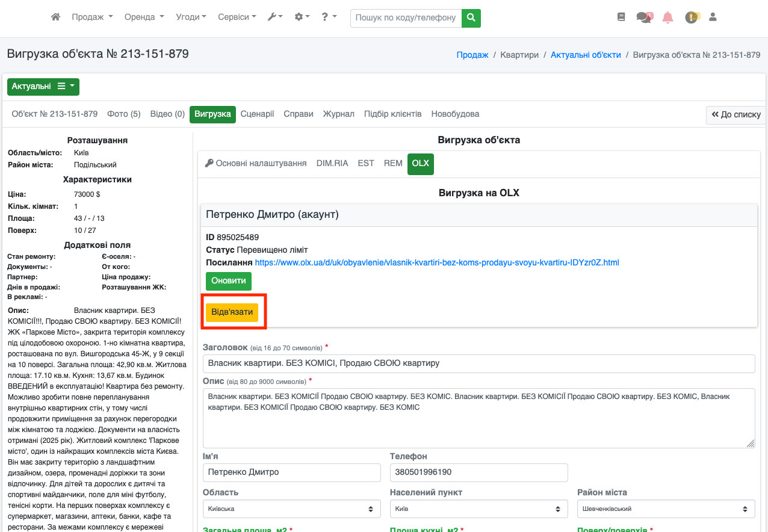Go to the home page icon
The width and height of the screenshot is (768, 532).
(55, 17)
